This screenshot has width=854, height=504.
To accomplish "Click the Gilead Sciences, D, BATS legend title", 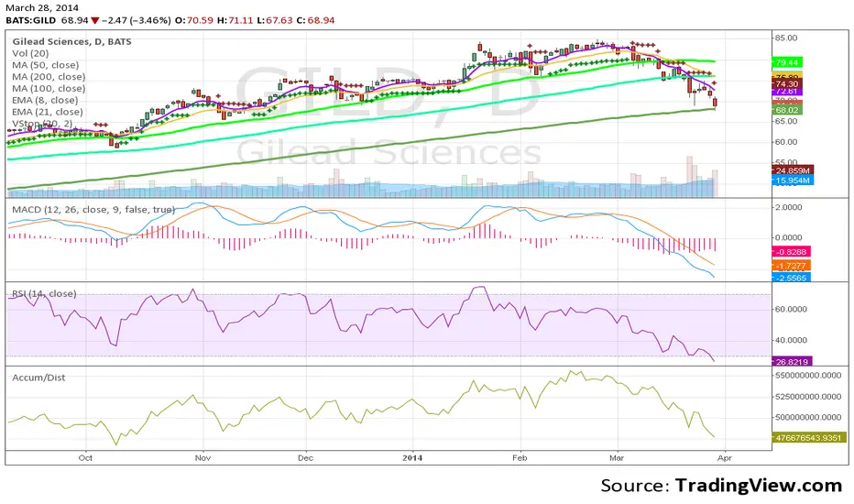I will tap(71, 41).
